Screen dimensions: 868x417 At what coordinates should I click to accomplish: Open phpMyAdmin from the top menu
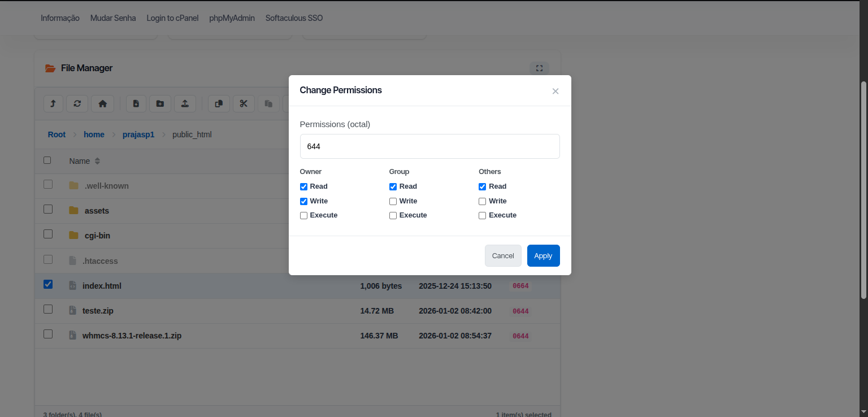point(232,18)
